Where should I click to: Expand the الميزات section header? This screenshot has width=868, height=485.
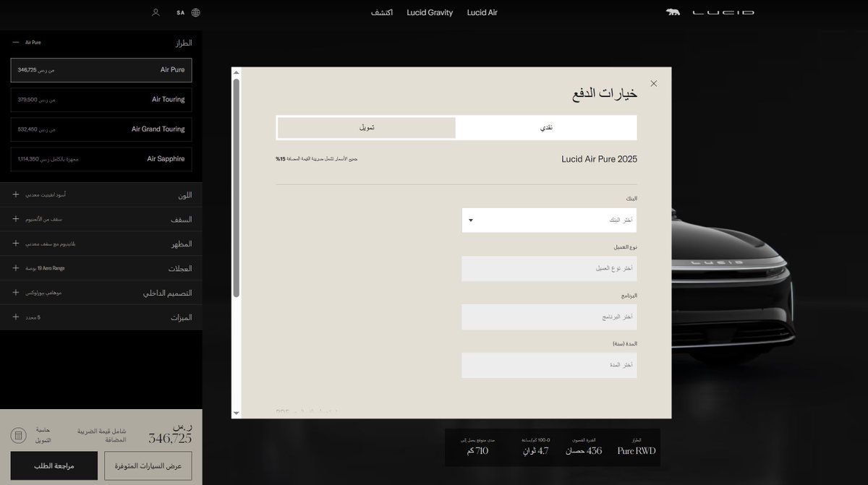pos(101,317)
